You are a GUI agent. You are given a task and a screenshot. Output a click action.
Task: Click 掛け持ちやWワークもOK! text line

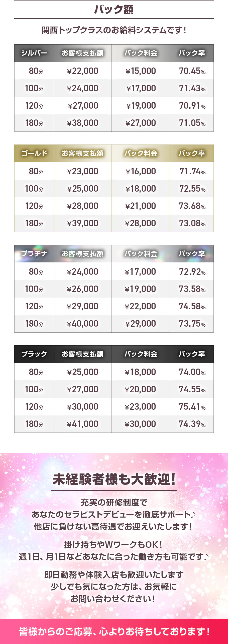tap(113, 544)
